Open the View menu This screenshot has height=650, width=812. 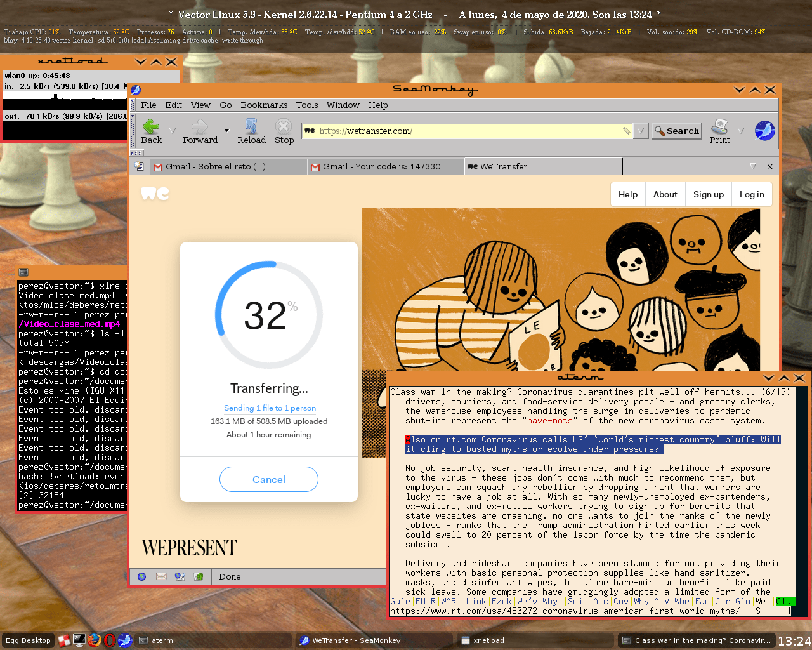[200, 105]
